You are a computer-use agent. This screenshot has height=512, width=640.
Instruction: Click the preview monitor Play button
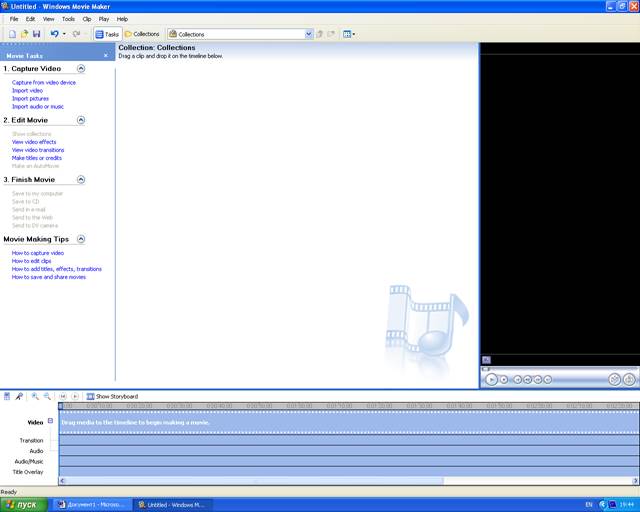(491, 380)
